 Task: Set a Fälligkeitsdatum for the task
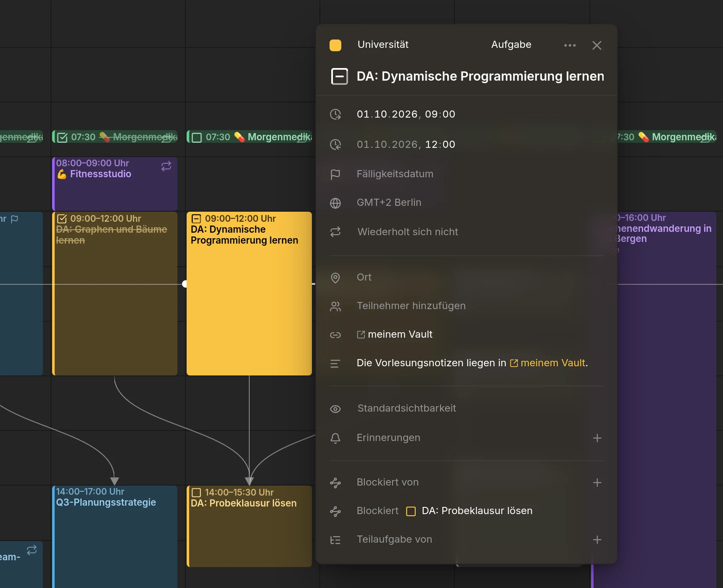point(395,174)
